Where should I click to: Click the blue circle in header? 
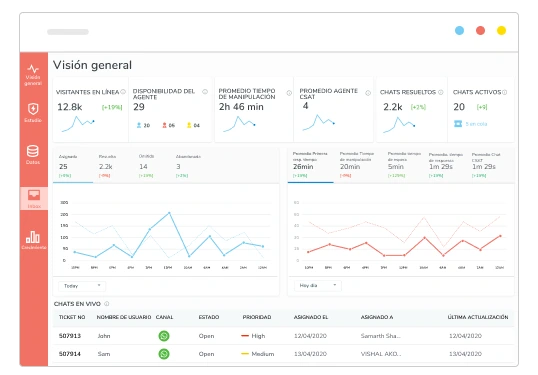click(x=459, y=31)
